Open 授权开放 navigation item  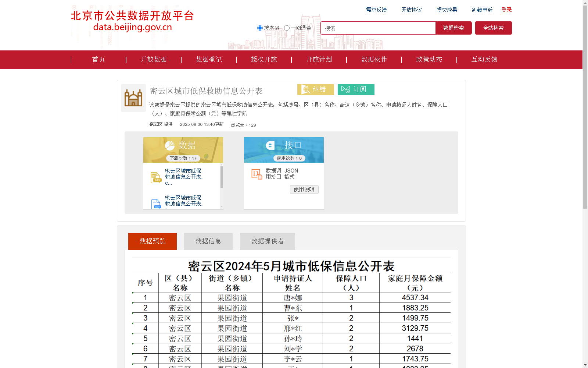click(264, 60)
